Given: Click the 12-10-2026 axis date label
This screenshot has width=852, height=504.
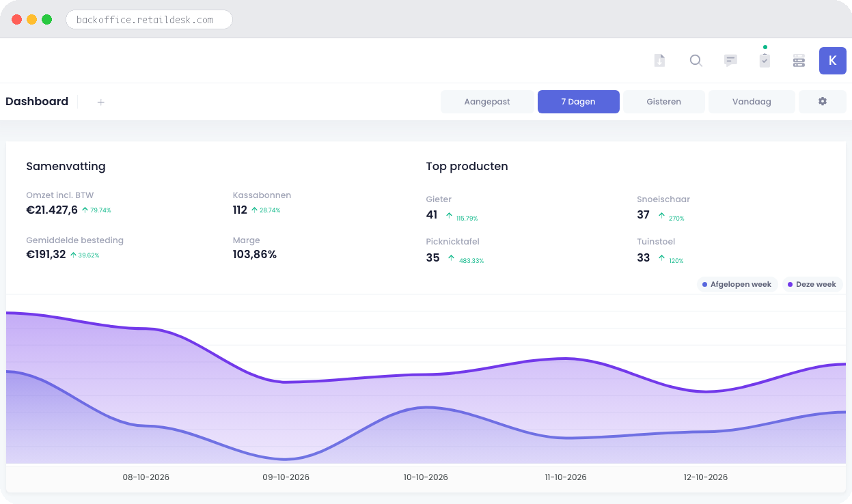Looking at the screenshot, I should point(706,477).
